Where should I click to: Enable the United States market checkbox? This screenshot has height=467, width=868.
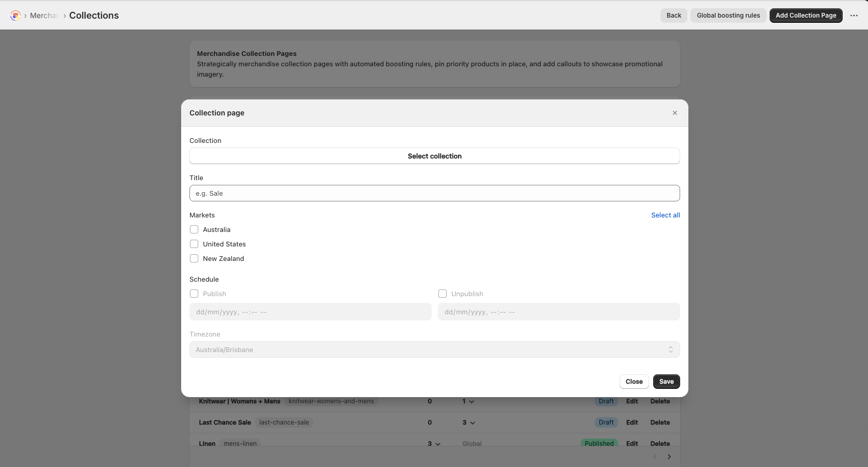coord(194,244)
